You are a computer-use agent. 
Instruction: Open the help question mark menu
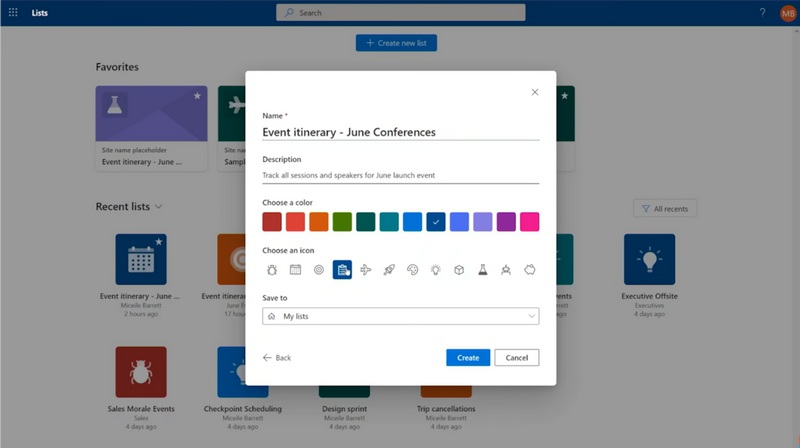pos(762,13)
